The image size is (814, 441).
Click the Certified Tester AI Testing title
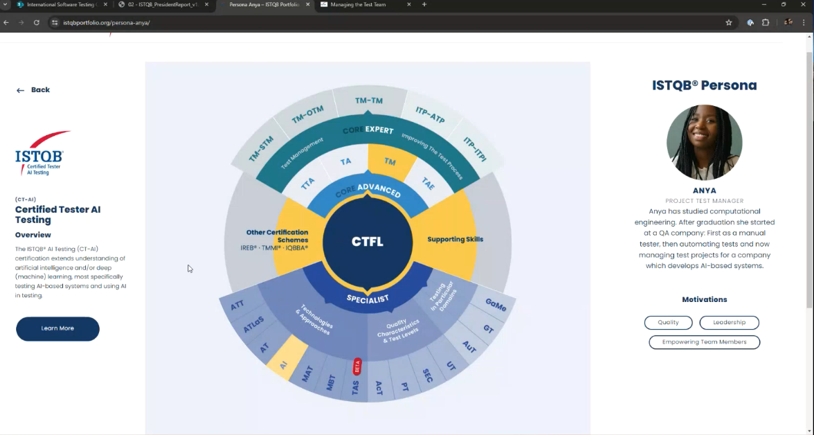(58, 215)
